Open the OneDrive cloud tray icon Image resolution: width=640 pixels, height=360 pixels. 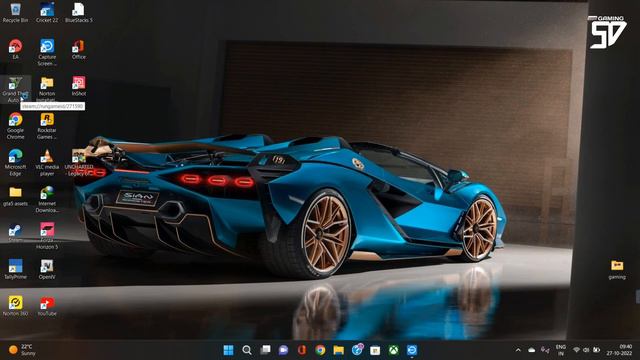click(531, 350)
